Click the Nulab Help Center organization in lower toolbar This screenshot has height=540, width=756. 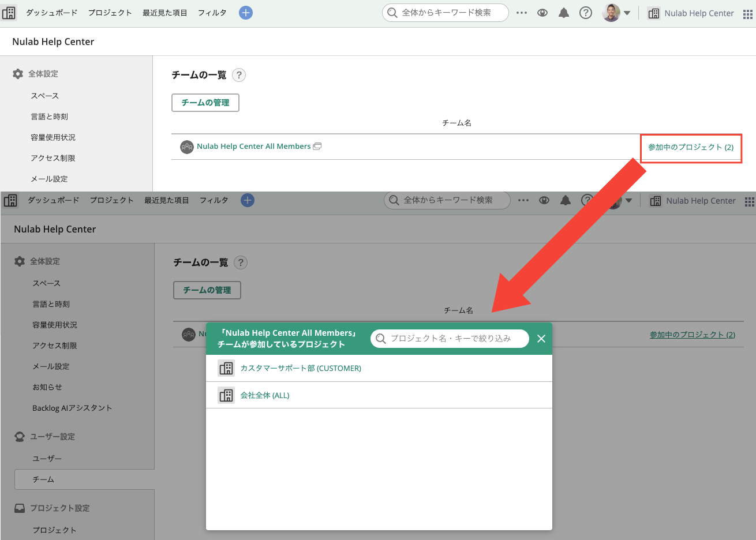pos(693,201)
